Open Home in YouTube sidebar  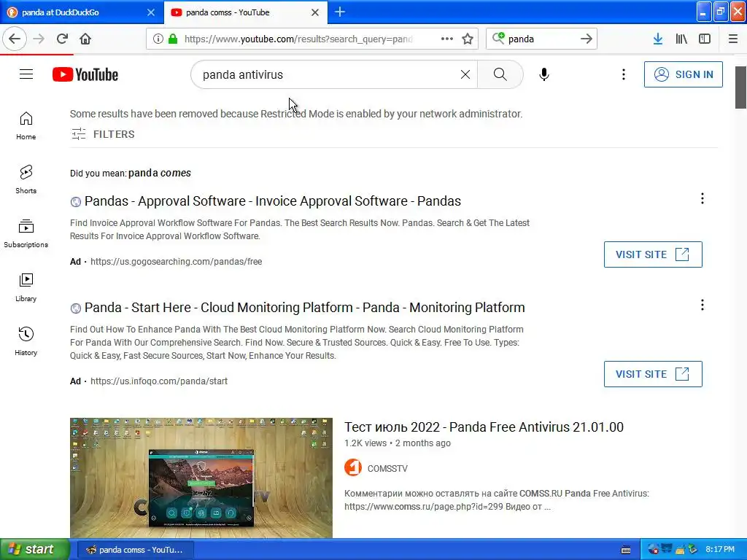26,125
